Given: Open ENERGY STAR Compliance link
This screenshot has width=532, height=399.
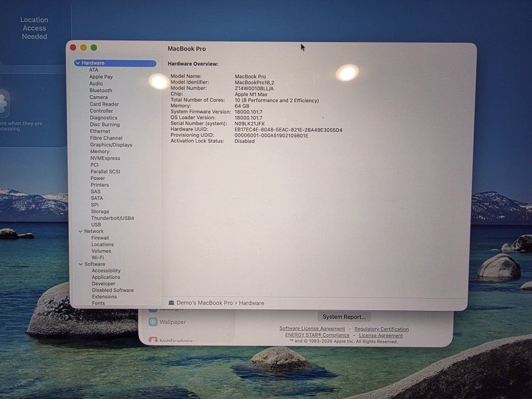Looking at the screenshot, I should (317, 335).
